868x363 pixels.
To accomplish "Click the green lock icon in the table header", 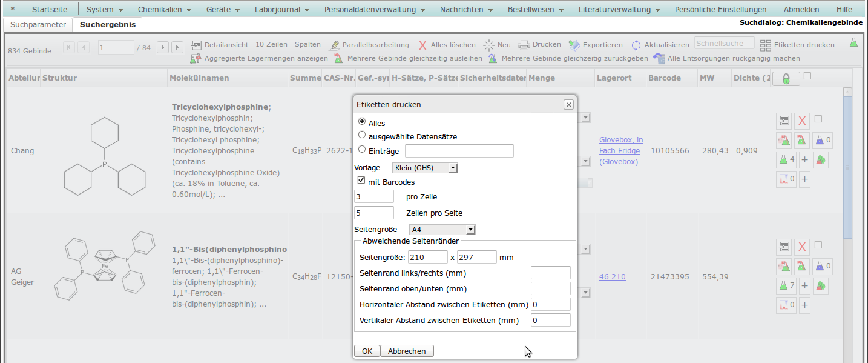I will tap(786, 79).
